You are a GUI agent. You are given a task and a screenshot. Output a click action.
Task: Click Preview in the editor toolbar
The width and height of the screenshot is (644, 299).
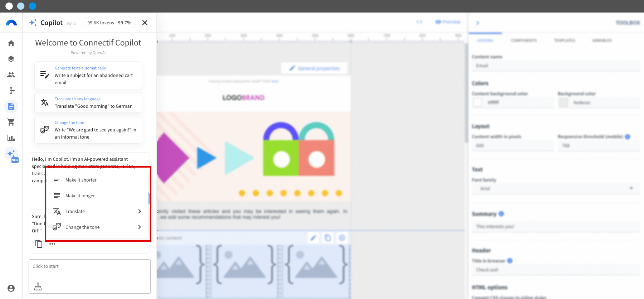pyautogui.click(x=448, y=22)
